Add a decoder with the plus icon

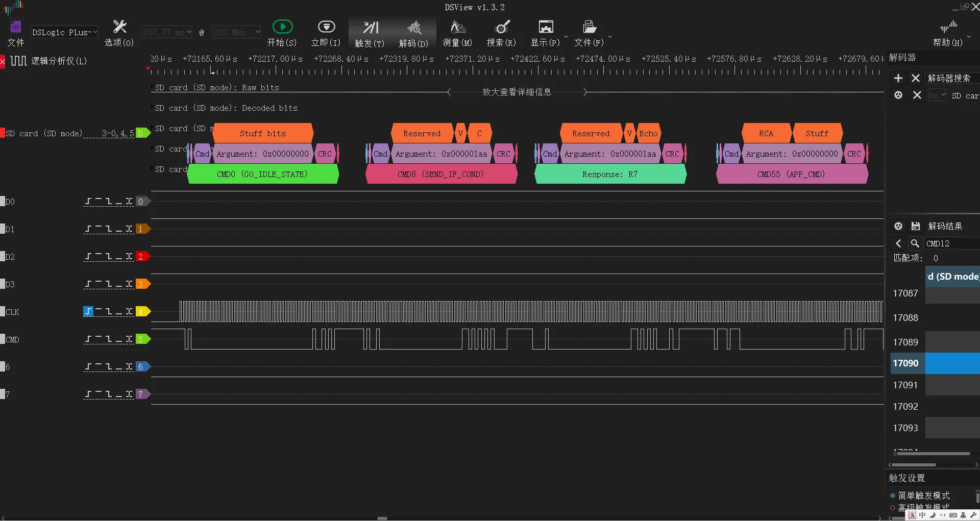[x=898, y=78]
